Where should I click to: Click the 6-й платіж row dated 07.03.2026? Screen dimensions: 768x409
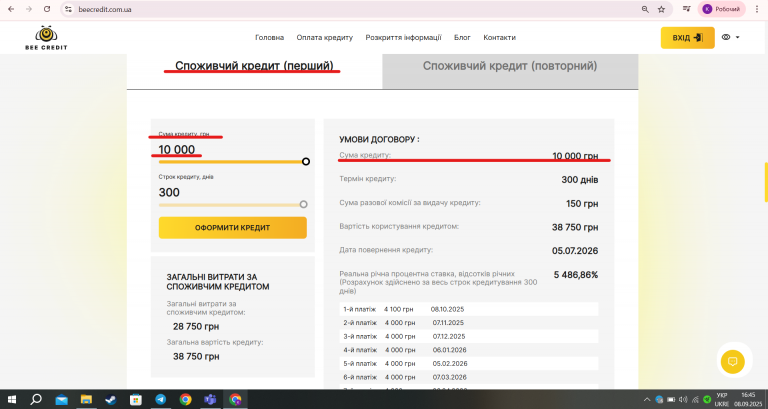pos(469,377)
